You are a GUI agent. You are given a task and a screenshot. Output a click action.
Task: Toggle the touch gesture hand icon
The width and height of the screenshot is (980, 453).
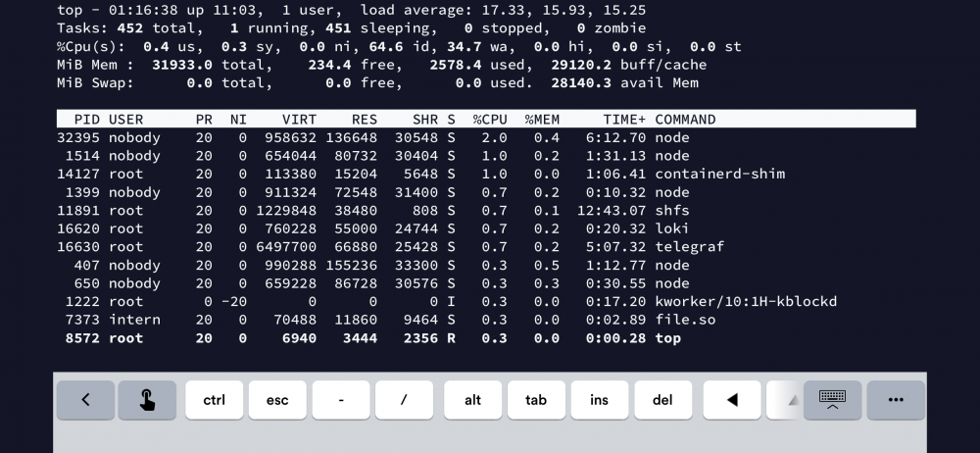click(147, 400)
